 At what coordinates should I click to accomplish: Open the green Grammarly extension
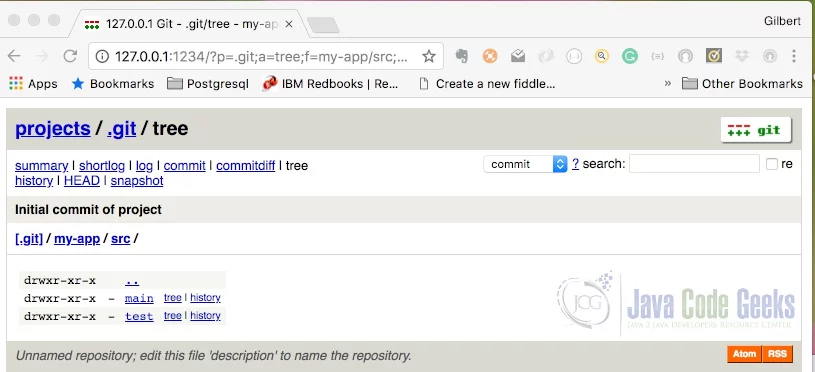click(x=630, y=56)
